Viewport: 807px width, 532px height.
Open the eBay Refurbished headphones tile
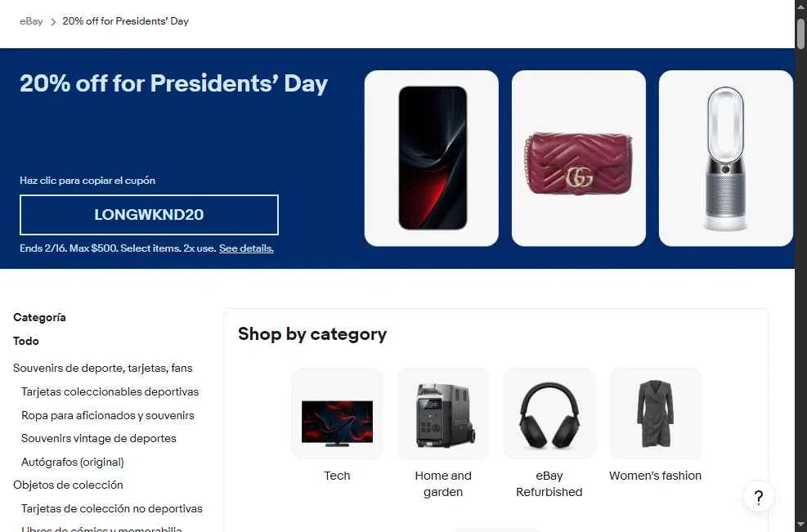549,432
